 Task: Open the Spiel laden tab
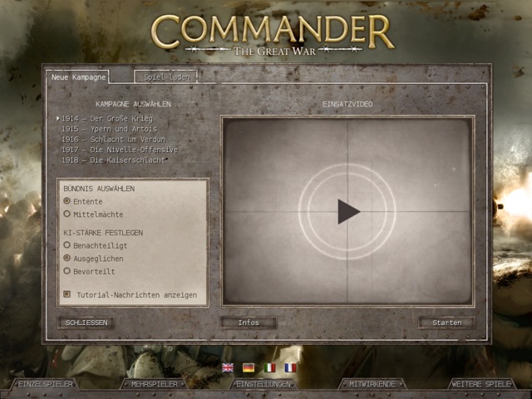[166, 77]
